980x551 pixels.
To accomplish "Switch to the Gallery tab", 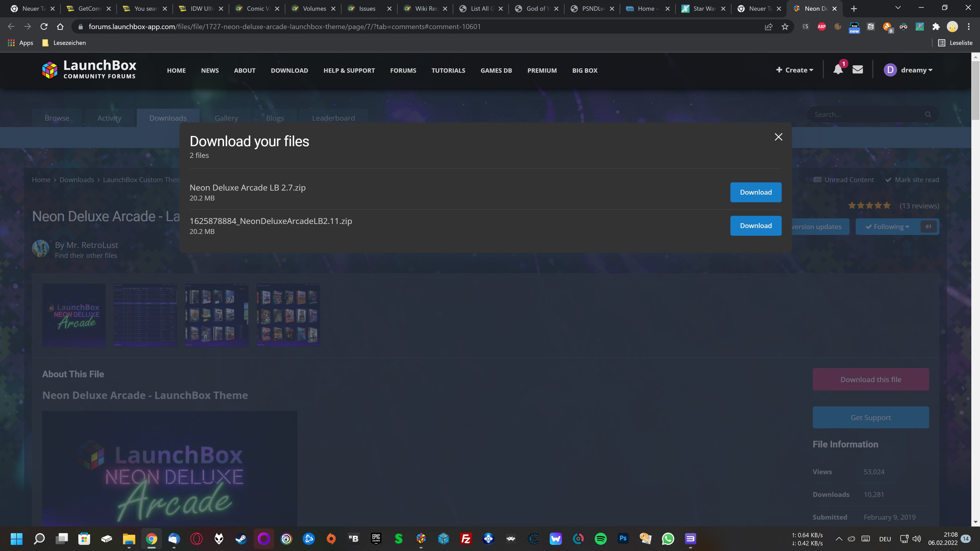I will pos(226,118).
